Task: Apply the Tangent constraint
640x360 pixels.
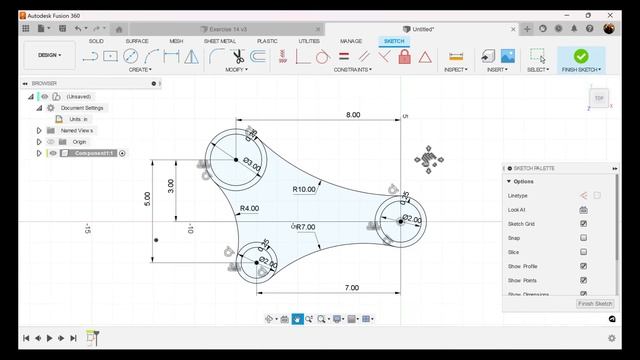Action: point(322,56)
